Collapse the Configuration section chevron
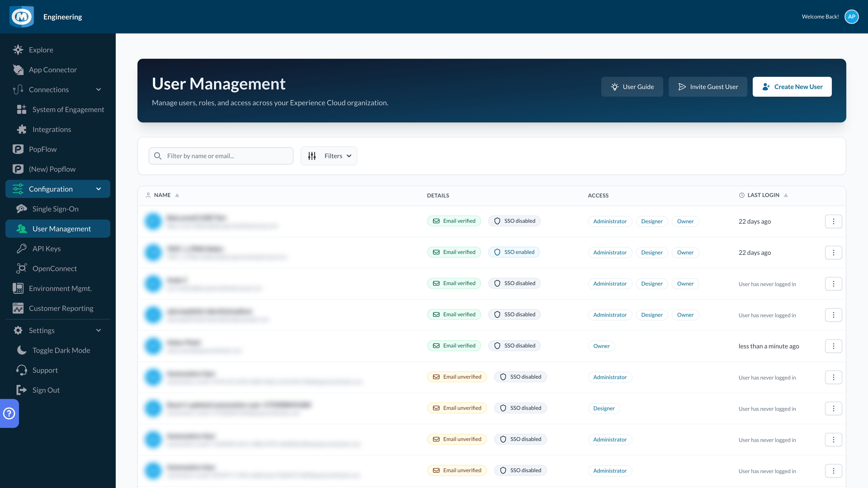The image size is (868, 488). point(98,189)
